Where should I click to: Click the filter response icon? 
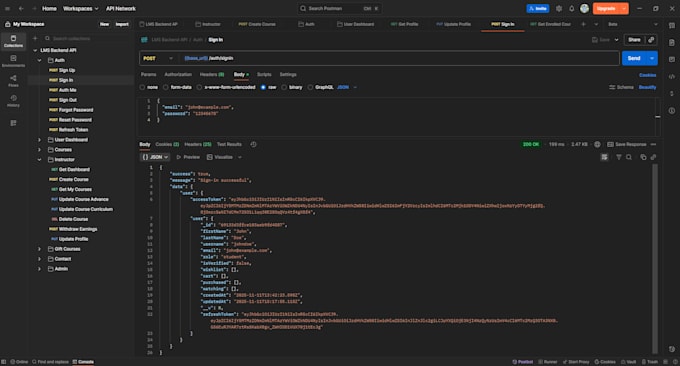coord(619,157)
